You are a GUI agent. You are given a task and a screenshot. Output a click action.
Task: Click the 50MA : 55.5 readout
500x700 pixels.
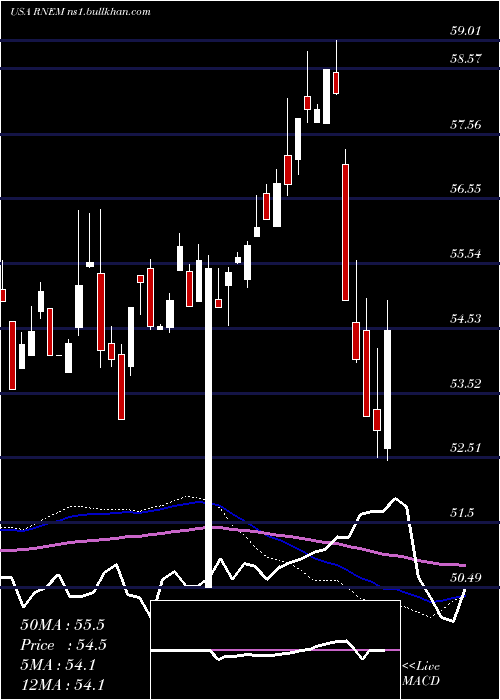(62, 625)
